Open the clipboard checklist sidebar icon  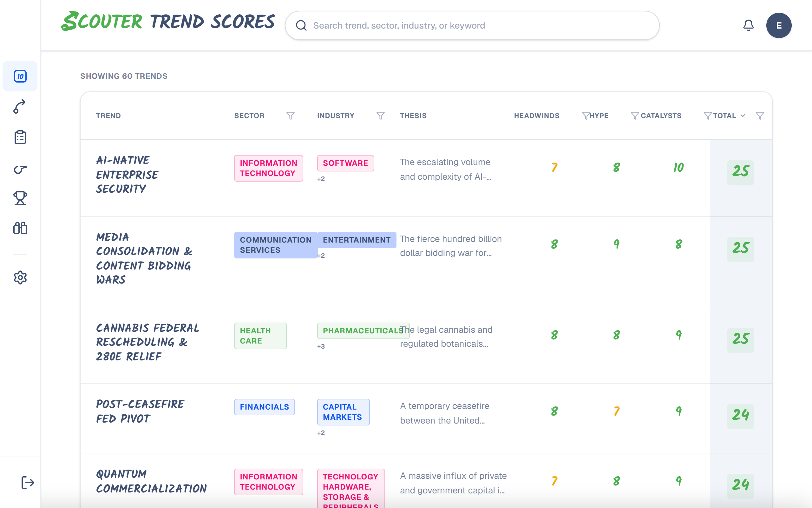[x=20, y=137]
